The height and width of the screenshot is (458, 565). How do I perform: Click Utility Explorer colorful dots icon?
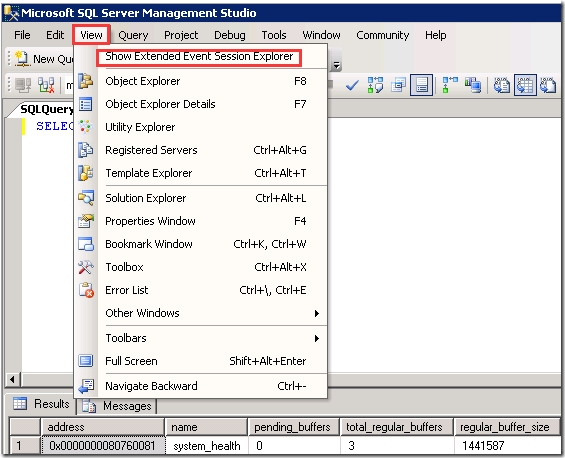(86, 127)
